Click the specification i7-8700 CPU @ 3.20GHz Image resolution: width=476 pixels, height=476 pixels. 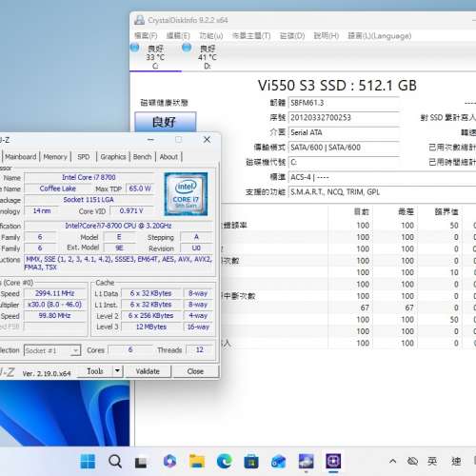118,226
